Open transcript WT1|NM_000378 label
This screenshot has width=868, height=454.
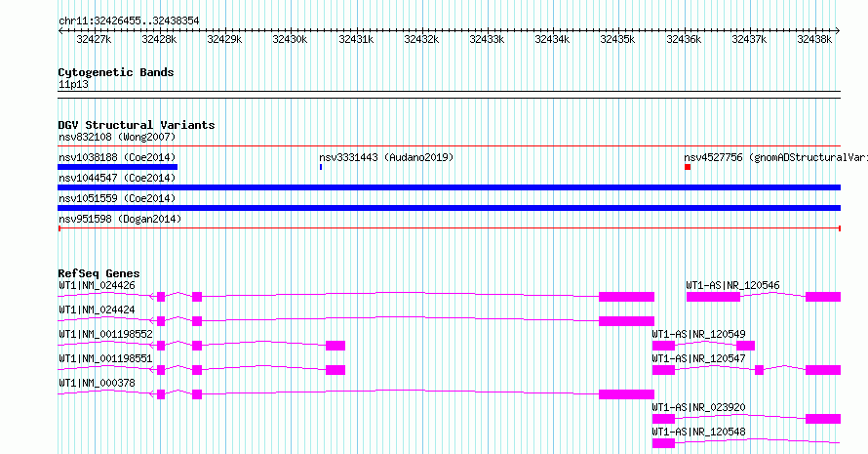point(97,383)
